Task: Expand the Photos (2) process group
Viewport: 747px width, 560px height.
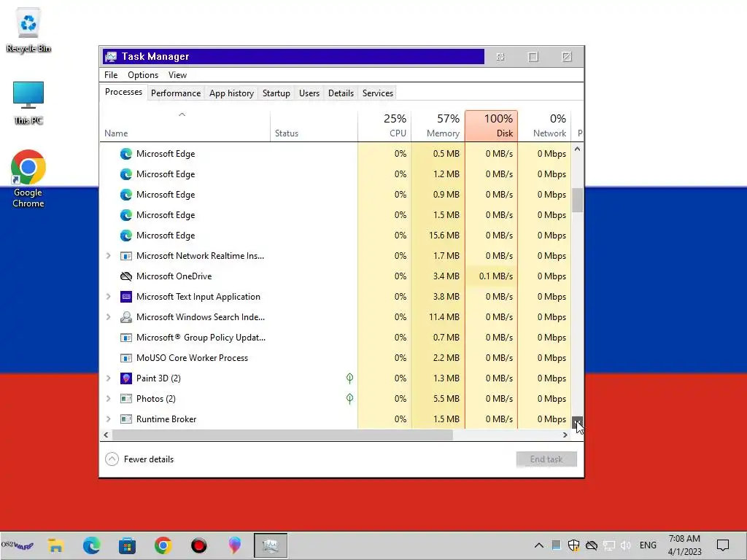Action: tap(109, 399)
